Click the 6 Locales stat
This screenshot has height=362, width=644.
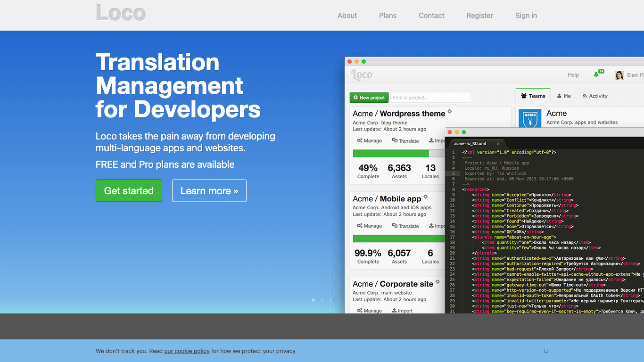[x=430, y=256]
